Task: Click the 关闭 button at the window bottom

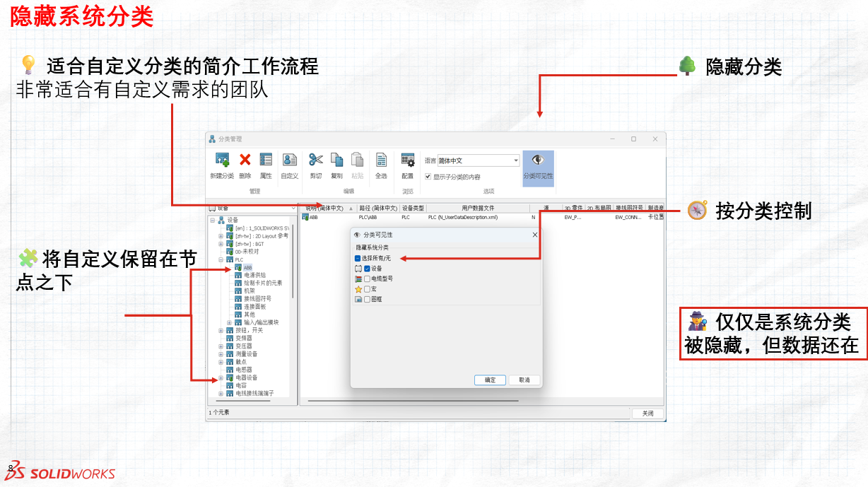Action: (647, 413)
